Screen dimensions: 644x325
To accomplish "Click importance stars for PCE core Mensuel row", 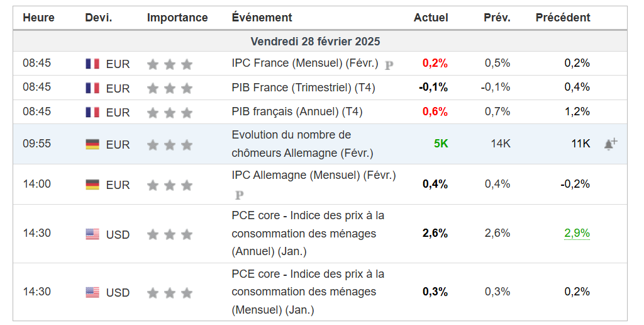I will point(169,293).
